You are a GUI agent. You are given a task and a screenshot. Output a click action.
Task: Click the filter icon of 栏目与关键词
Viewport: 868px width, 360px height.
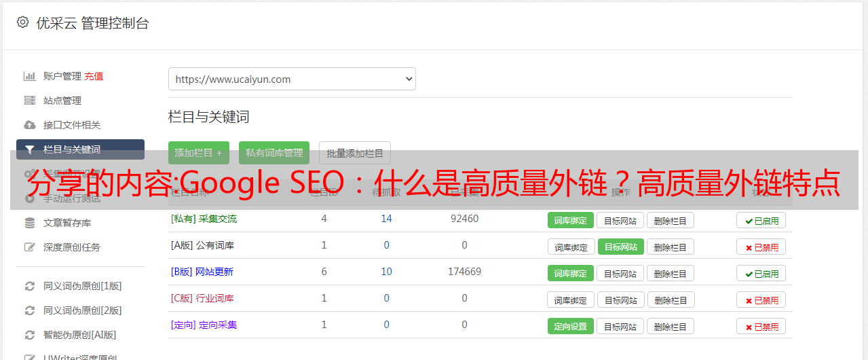tap(30, 149)
